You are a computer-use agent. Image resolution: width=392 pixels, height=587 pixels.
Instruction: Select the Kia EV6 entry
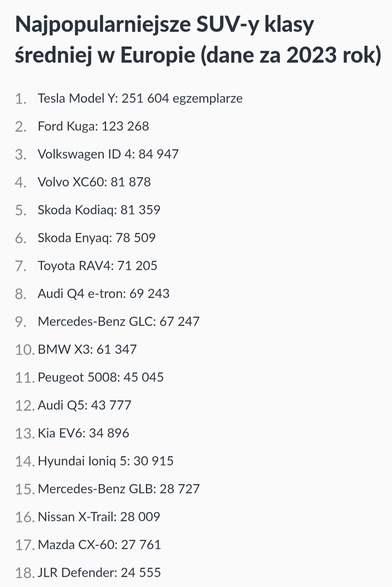(83, 433)
